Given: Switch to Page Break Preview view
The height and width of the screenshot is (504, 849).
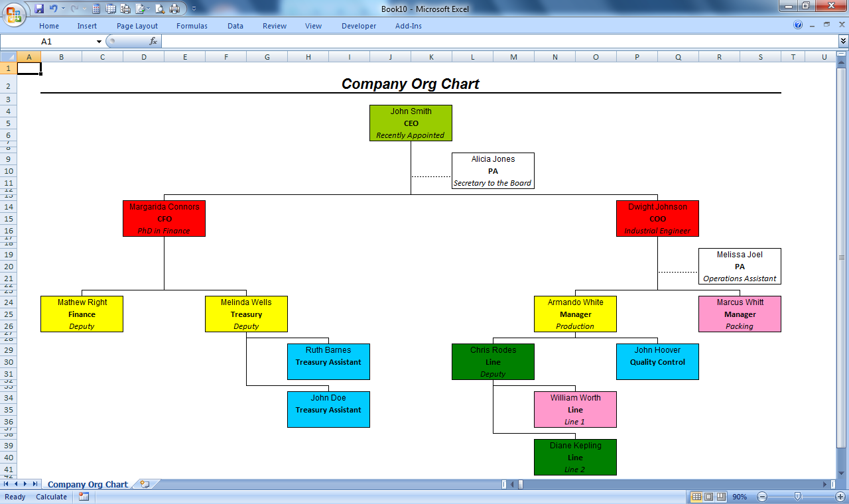Looking at the screenshot, I should pyautogui.click(x=722, y=496).
